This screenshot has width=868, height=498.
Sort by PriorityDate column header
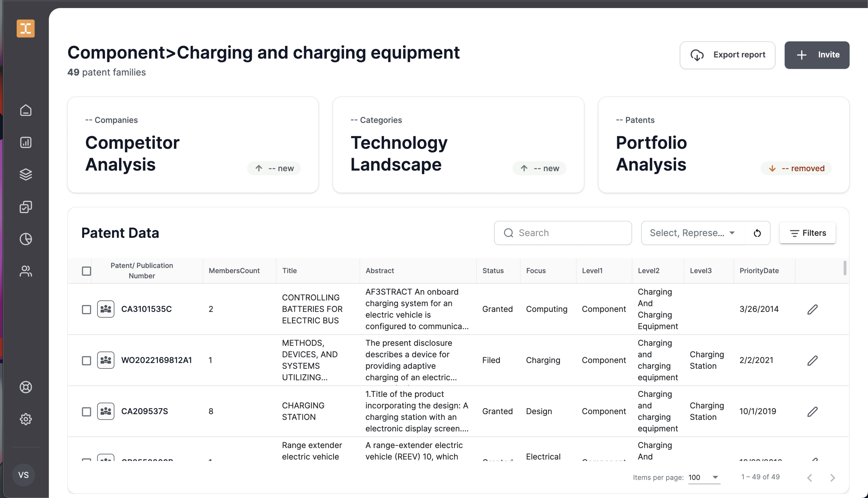[x=759, y=271]
